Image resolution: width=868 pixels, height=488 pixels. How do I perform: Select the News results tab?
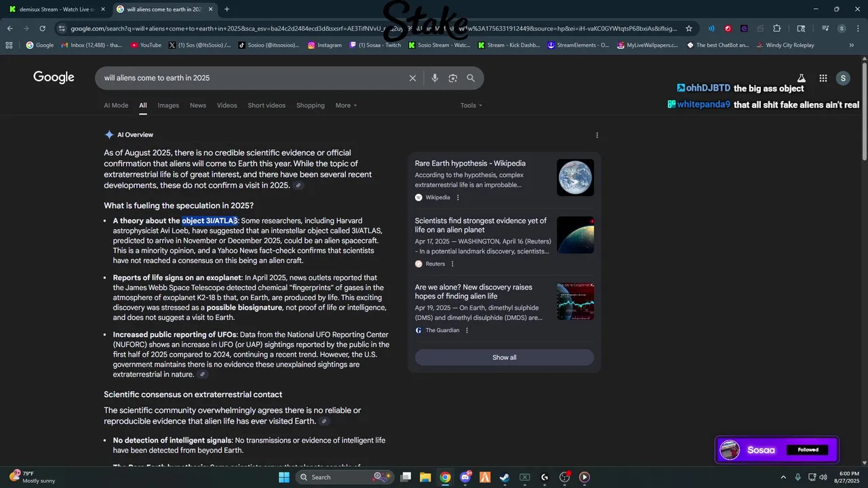[198, 105]
